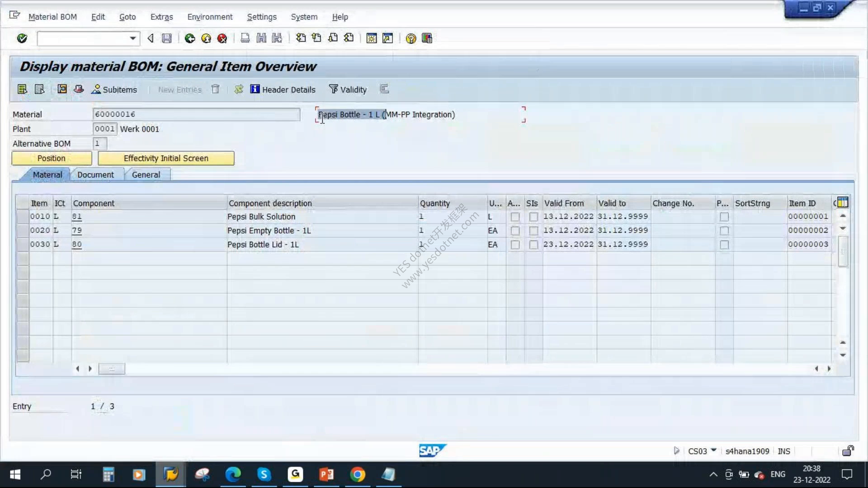Viewport: 868px width, 488px height.
Task: Toggle SIs checkbox for item 0020
Action: (x=533, y=231)
